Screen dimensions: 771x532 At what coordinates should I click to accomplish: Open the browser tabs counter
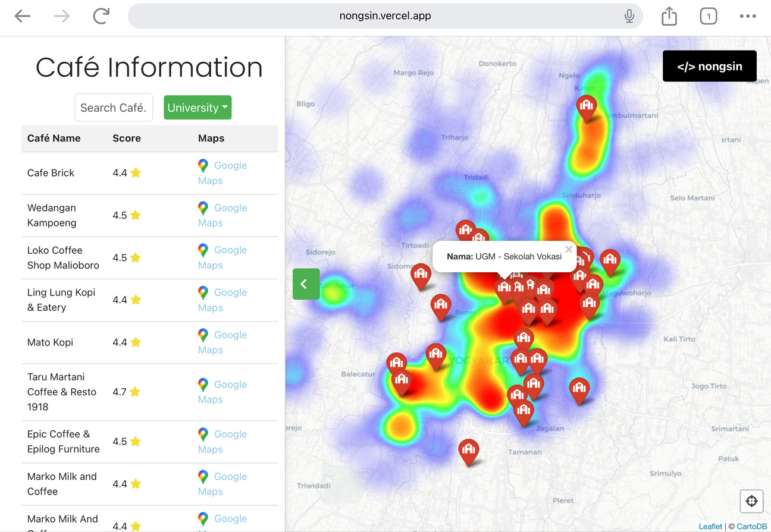point(708,16)
